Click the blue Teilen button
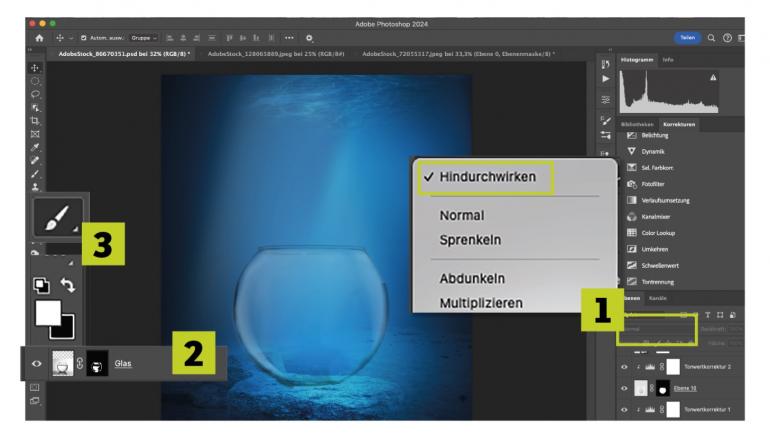Screen dimensions: 770x438 688,38
